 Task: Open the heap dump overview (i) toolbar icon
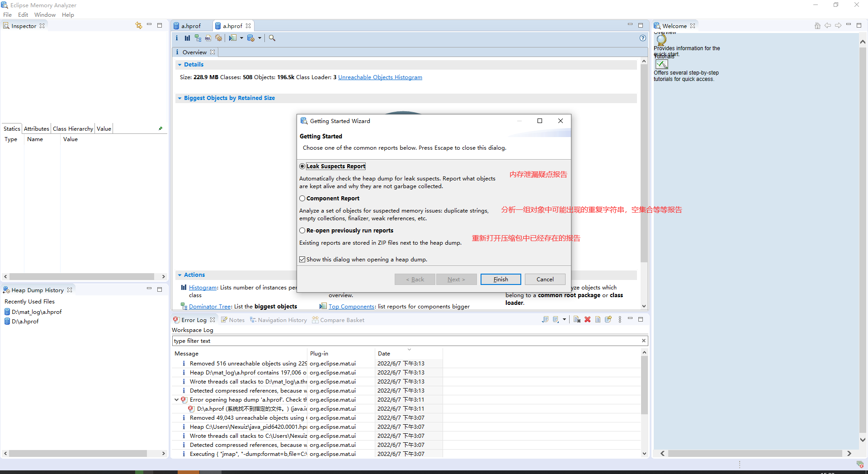[x=177, y=38]
